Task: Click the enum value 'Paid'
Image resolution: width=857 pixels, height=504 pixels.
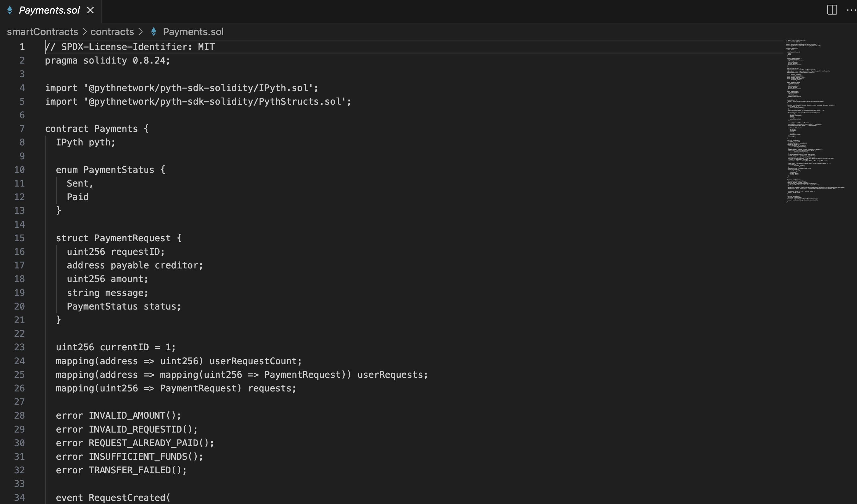Action: pos(77,197)
